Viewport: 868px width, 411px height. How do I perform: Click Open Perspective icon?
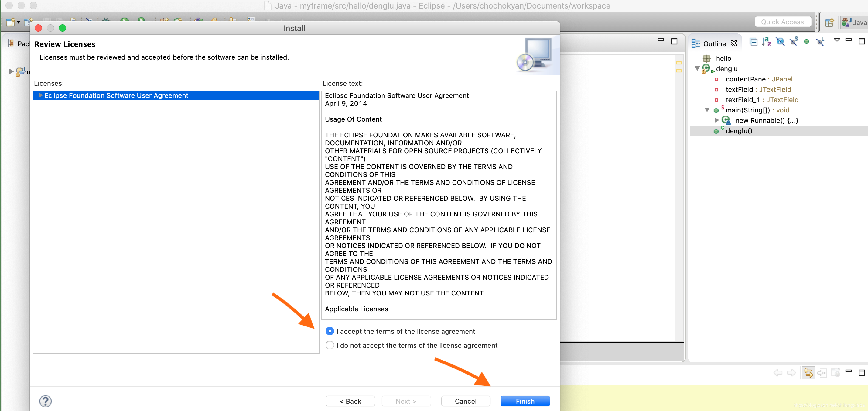click(829, 22)
